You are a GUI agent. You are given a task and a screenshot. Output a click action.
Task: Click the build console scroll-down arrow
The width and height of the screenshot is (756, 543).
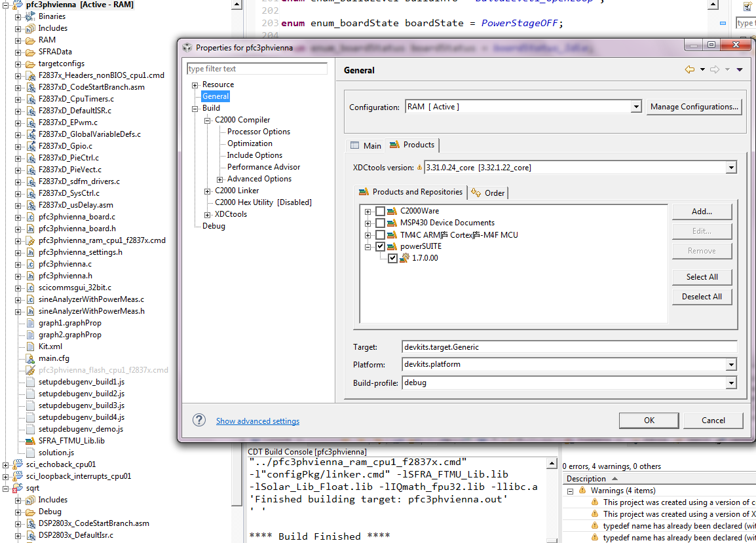[552, 540]
